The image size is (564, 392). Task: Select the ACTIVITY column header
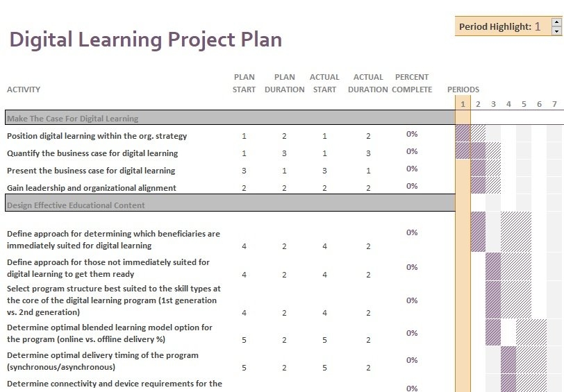(24, 90)
